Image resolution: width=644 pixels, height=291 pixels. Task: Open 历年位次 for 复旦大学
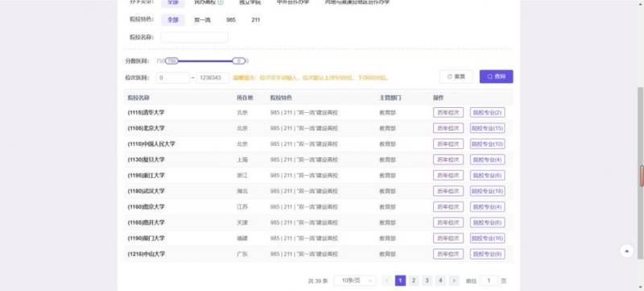448,160
